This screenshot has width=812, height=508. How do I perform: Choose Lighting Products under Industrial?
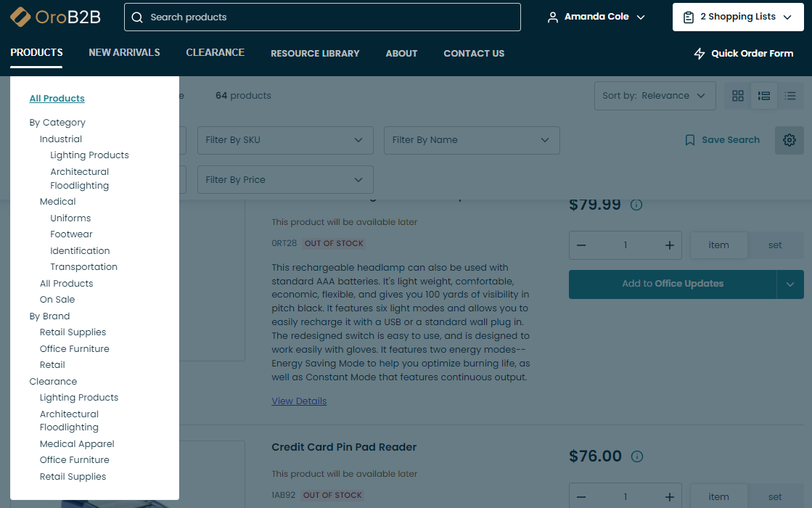pyautogui.click(x=89, y=155)
